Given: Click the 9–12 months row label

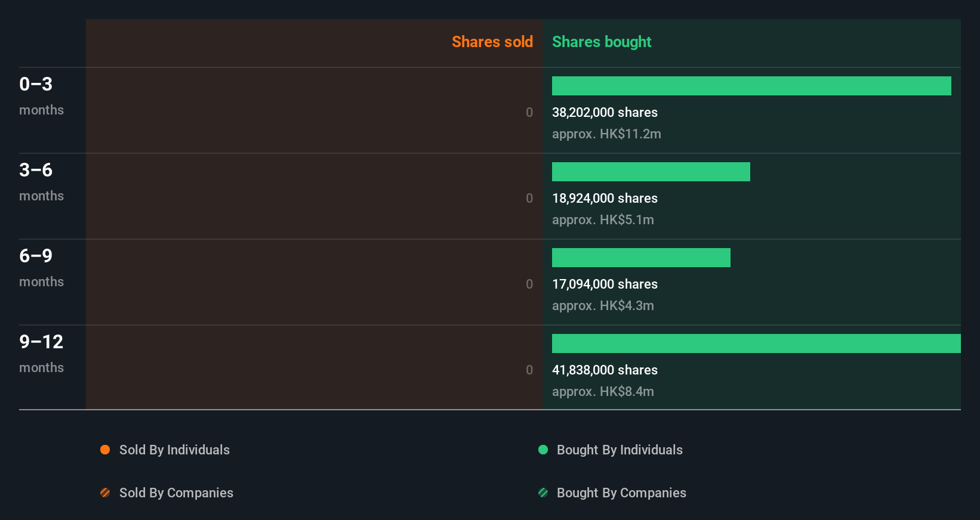Looking at the screenshot, I should (41, 354).
